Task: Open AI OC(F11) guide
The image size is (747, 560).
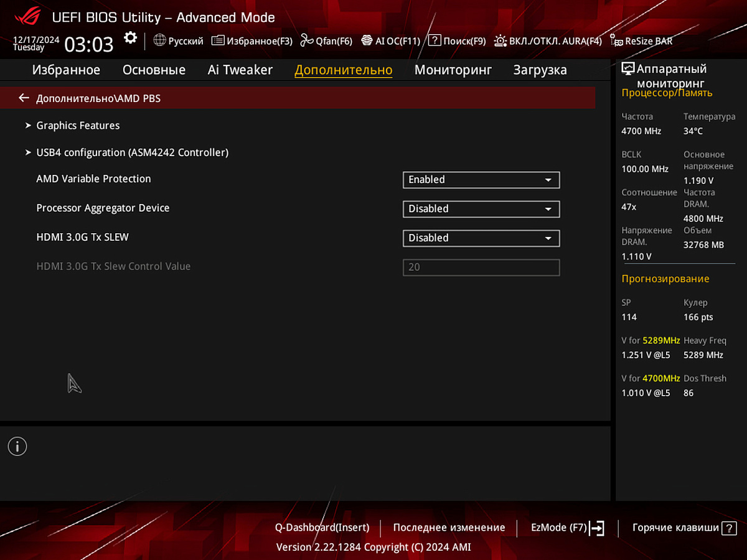Action: coord(390,40)
